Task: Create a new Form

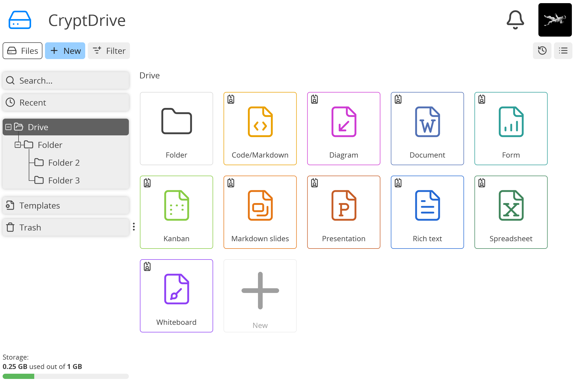Action: click(511, 129)
